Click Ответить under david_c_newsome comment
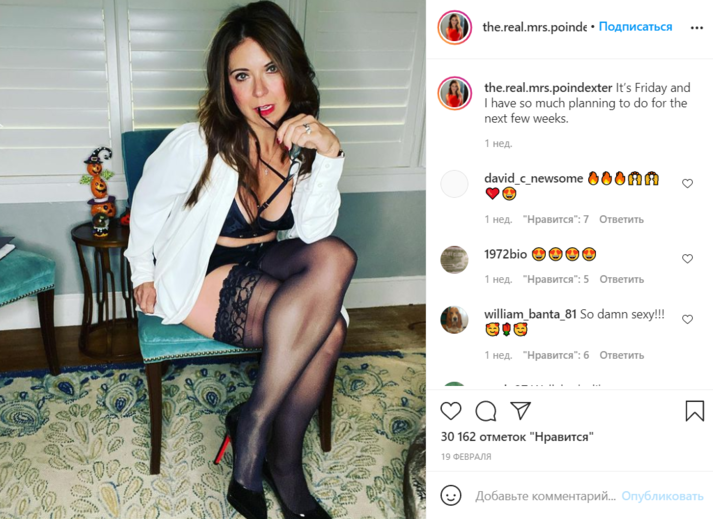This screenshot has height=519, width=713. point(621,219)
